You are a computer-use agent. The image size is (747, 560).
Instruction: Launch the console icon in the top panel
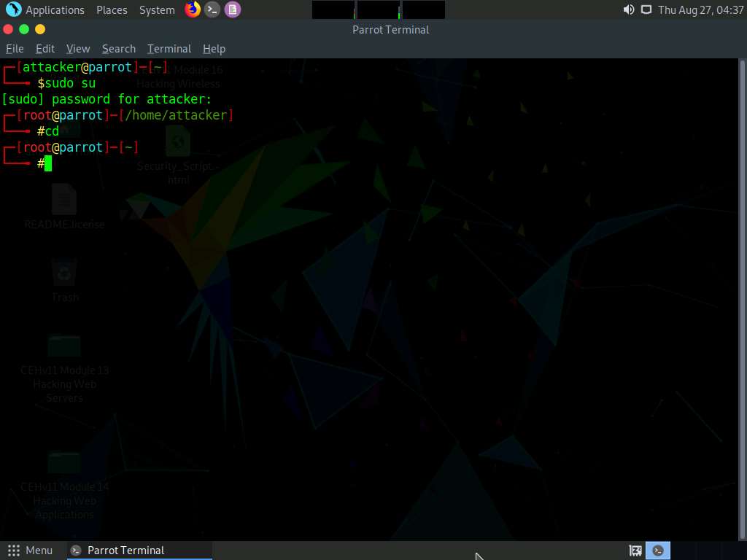(212, 9)
